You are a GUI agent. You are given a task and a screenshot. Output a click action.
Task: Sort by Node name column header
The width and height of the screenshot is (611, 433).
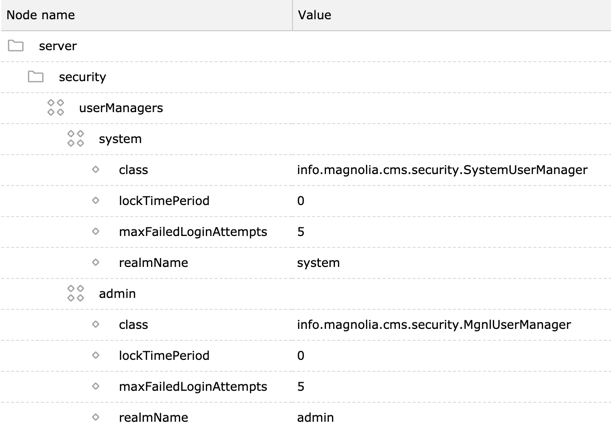pyautogui.click(x=41, y=15)
